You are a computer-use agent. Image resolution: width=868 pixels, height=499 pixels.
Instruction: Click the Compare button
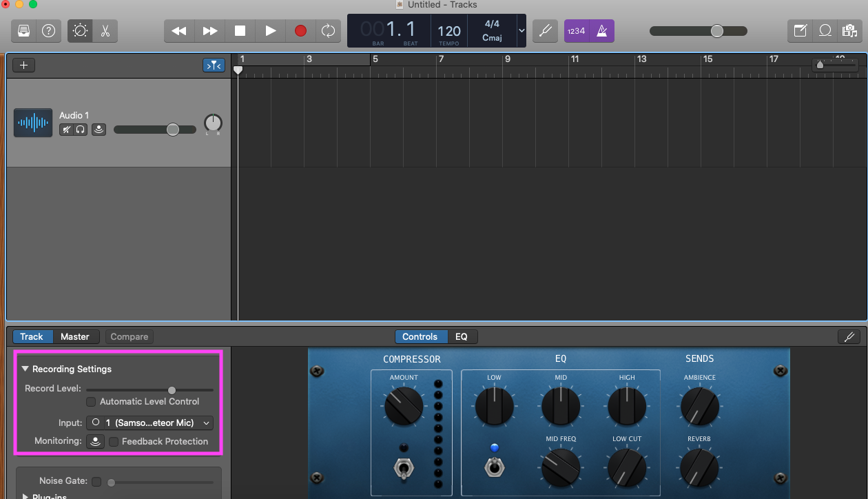tap(130, 336)
